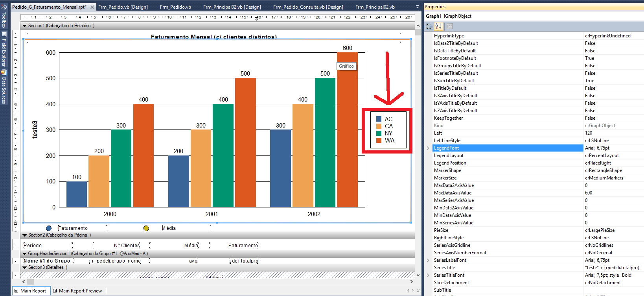Click the NY green legend swatch
This screenshot has width=644, height=296.
tap(379, 133)
